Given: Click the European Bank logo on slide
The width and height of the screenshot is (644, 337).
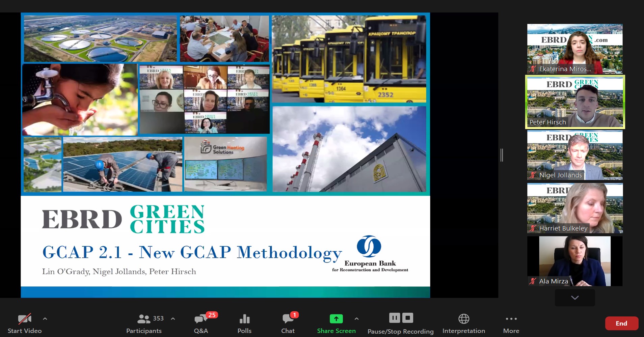Looking at the screenshot, I should tap(370, 254).
